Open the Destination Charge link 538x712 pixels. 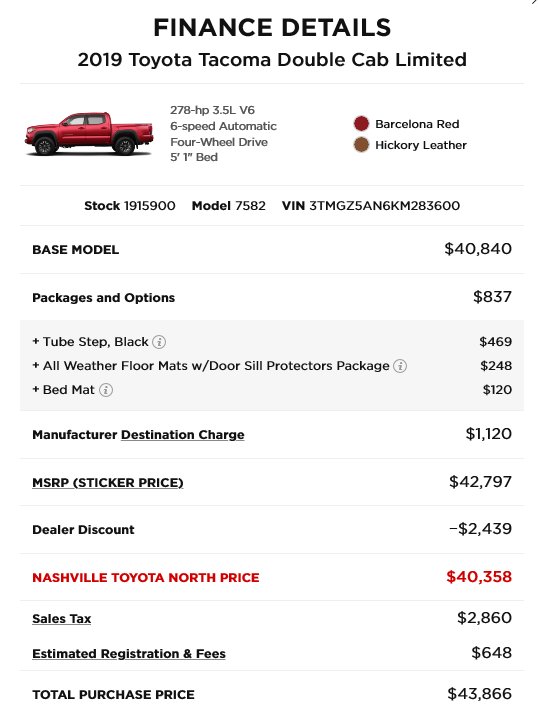pos(183,435)
